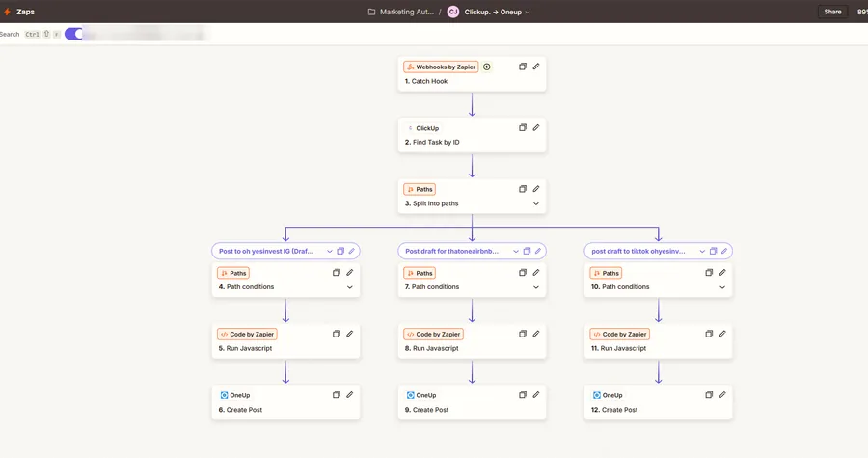Click the trigger status icon beside Webhooks by Zapier
The width and height of the screenshot is (868, 458).
click(487, 67)
